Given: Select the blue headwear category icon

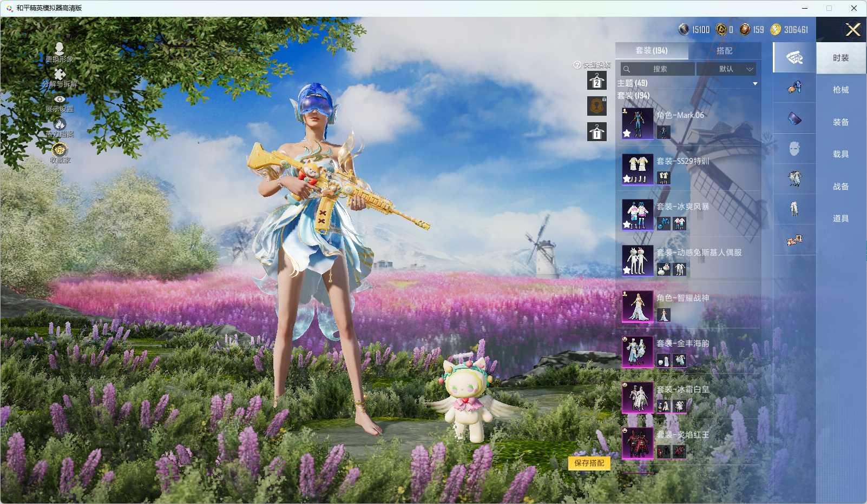Looking at the screenshot, I should [x=794, y=118].
